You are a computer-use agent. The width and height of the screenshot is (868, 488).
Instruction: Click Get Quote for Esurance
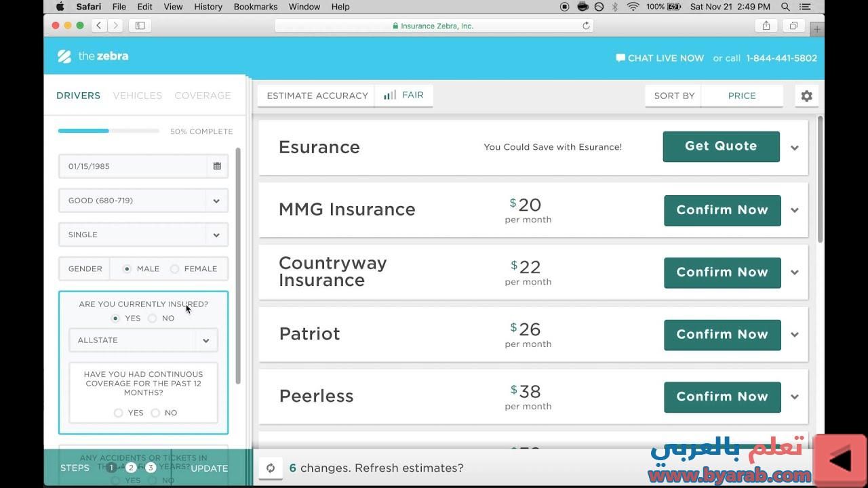point(721,146)
